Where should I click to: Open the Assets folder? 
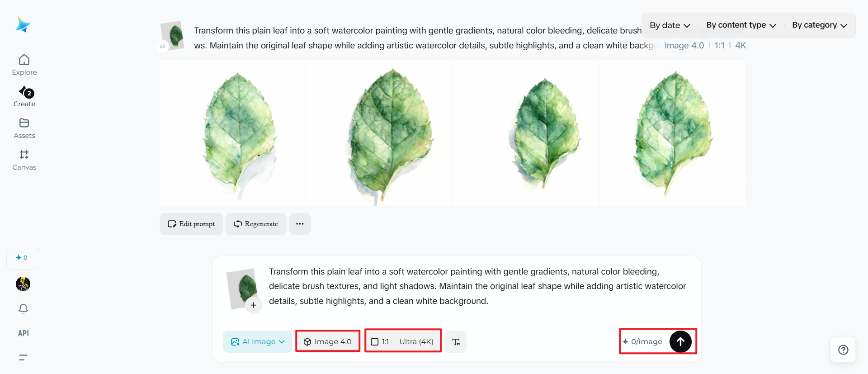[24, 128]
